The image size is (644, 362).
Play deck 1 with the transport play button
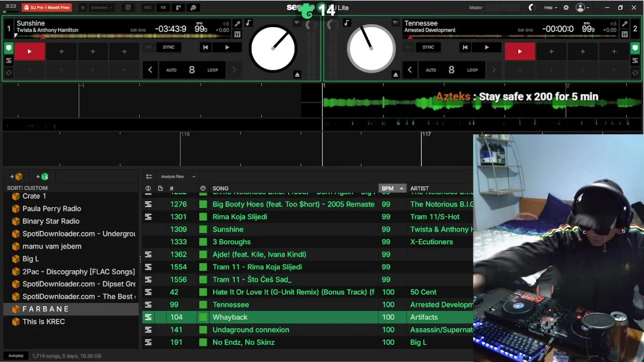click(x=227, y=47)
